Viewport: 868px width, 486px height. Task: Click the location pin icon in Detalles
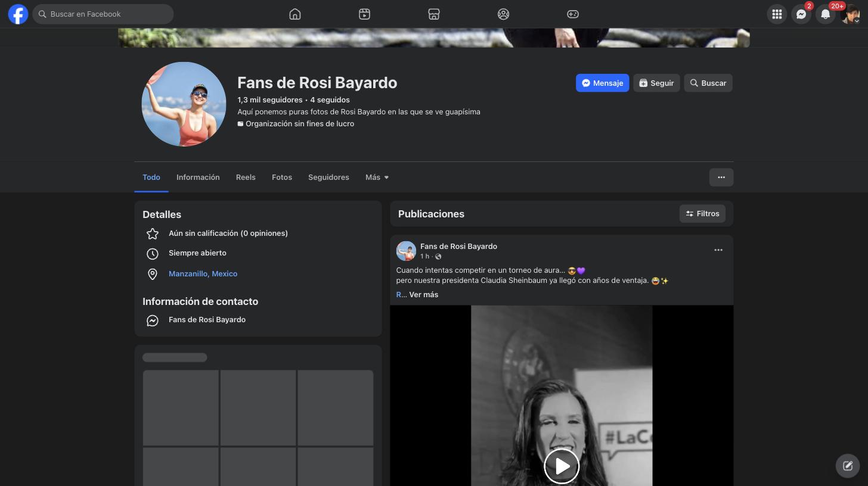153,274
